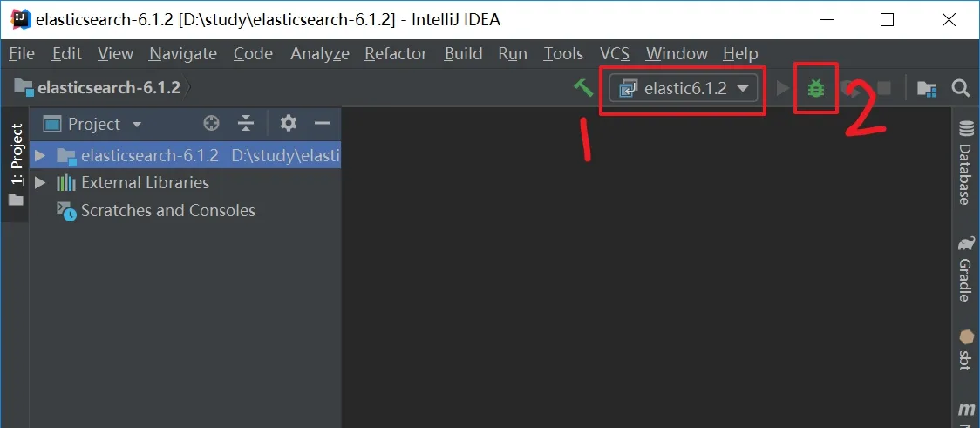Expand the External Libraries node
This screenshot has height=428, width=980.
40,183
